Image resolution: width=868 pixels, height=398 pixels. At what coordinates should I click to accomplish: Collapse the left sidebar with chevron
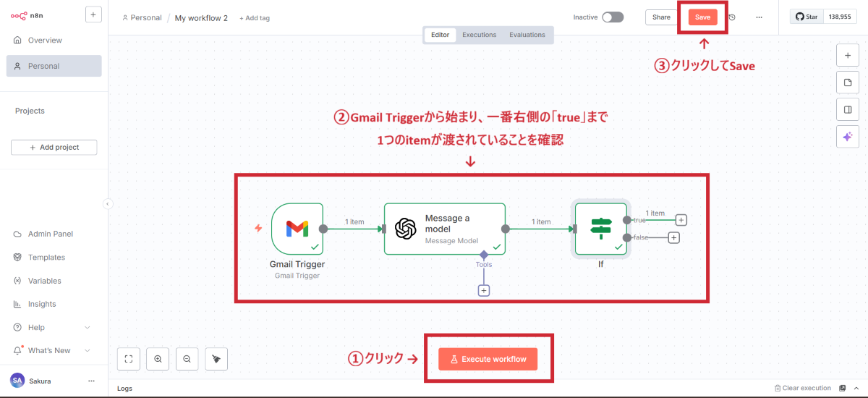tap(108, 204)
